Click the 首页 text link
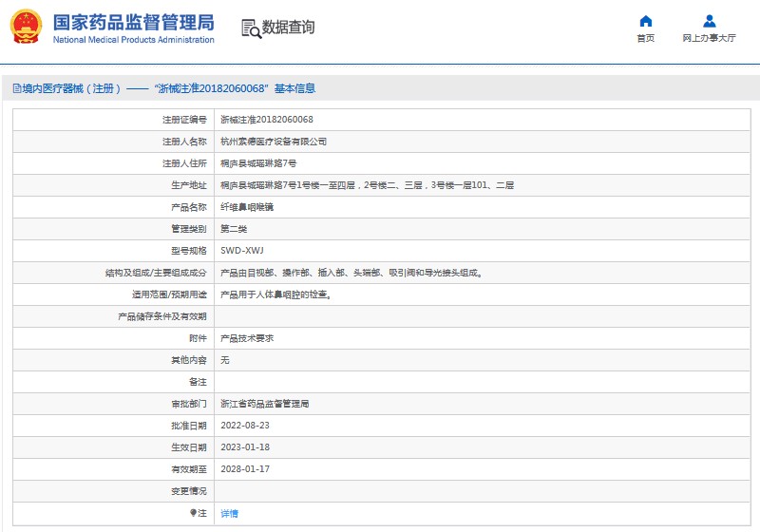The height and width of the screenshot is (532, 760). 646,38
